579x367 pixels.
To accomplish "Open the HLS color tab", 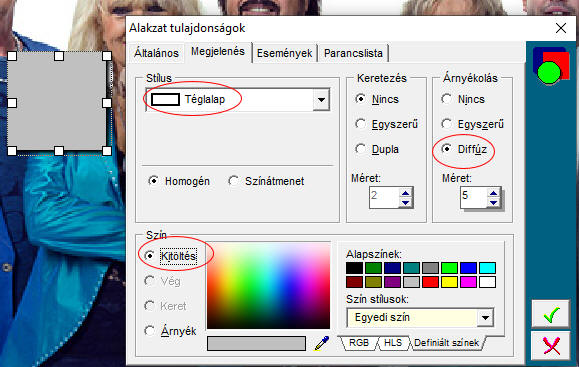I will click(x=393, y=343).
